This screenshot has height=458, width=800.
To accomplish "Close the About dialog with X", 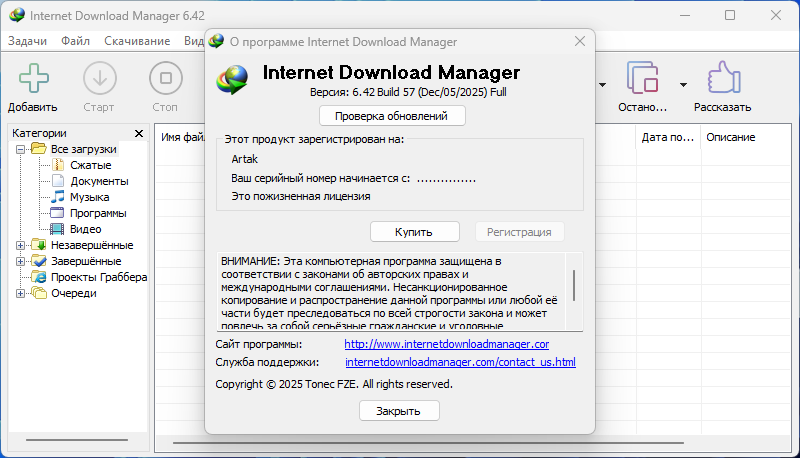I will tap(580, 41).
